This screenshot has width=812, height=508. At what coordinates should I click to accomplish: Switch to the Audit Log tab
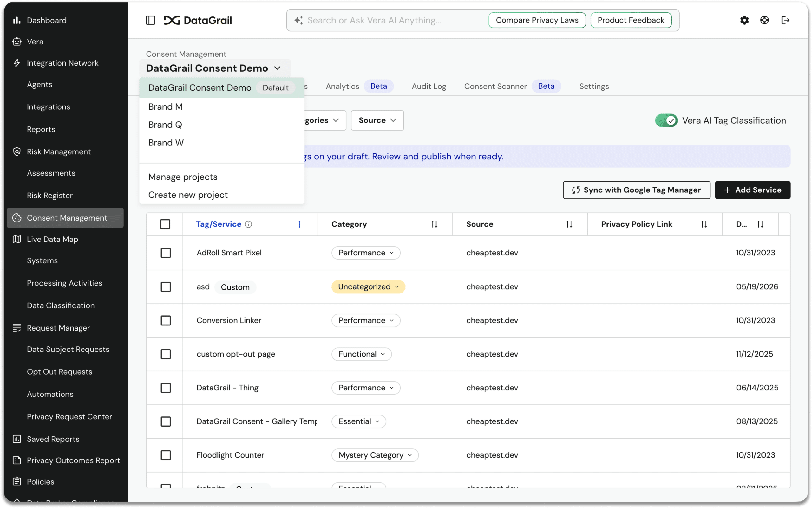coord(429,86)
